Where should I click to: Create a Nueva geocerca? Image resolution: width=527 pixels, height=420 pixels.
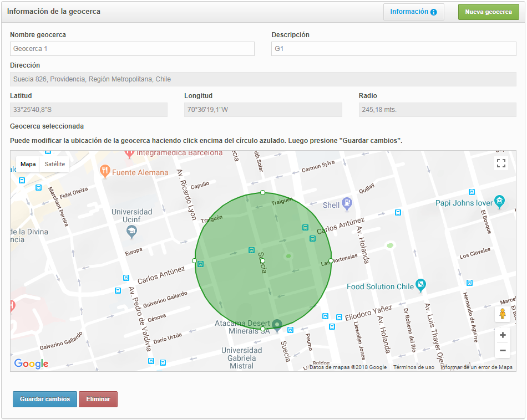488,12
